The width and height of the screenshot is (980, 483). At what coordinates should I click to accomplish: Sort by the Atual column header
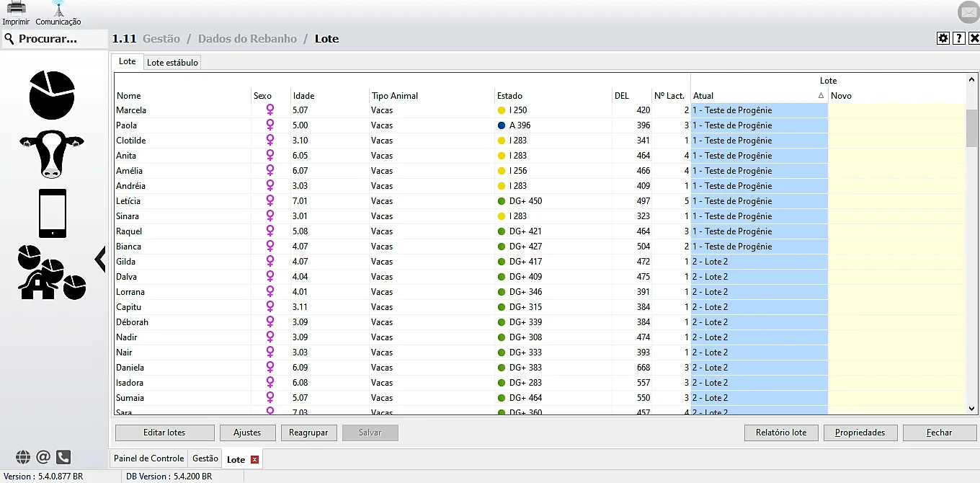pyautogui.click(x=758, y=96)
